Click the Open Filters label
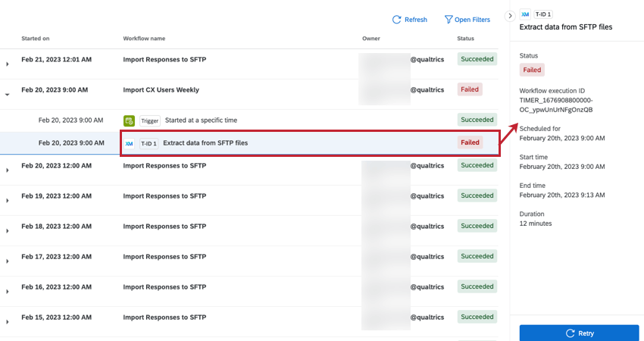644x341 pixels. (472, 20)
